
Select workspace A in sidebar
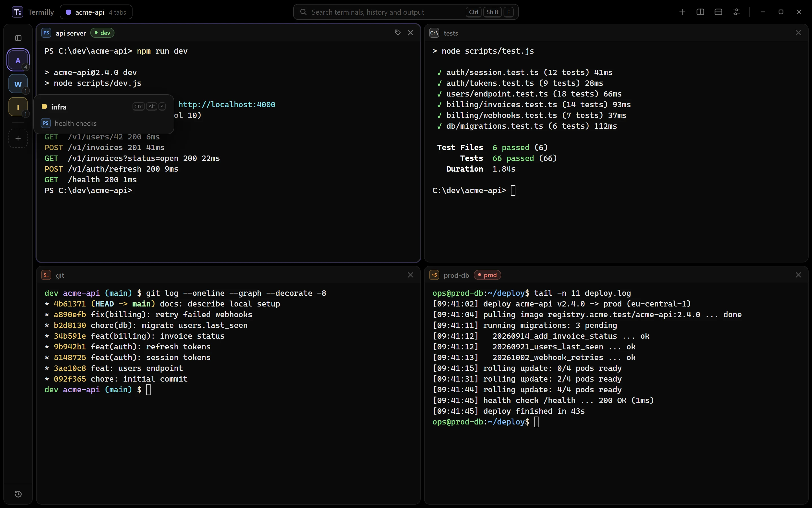18,60
